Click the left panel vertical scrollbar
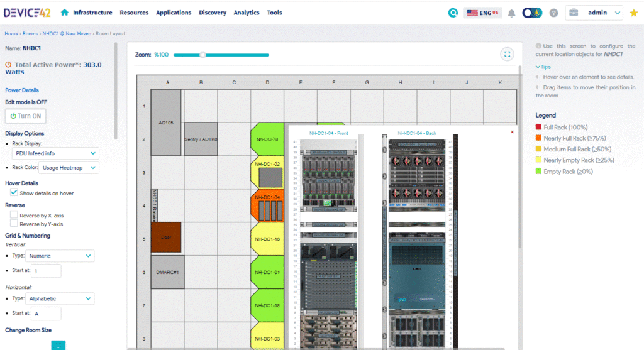The image size is (644, 350). [x=116, y=91]
